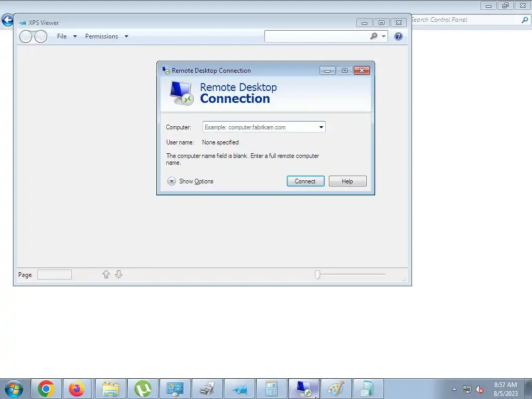Close the Remote Desktop Connection dialog

click(x=362, y=70)
